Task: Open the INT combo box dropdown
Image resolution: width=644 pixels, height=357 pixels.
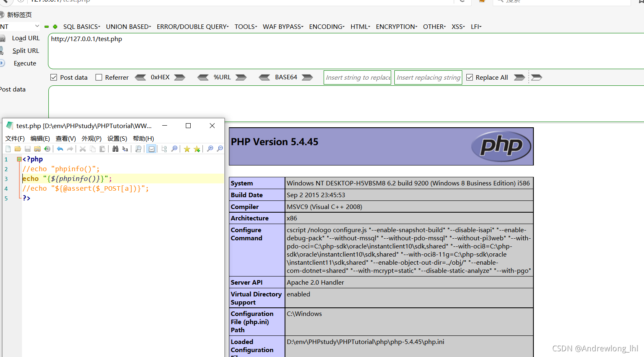Action: click(37, 26)
